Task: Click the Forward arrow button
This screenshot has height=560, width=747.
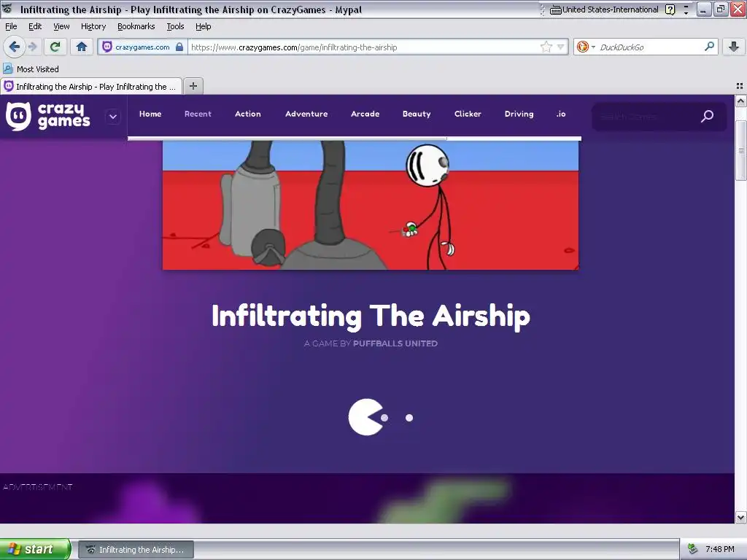Action: point(32,47)
